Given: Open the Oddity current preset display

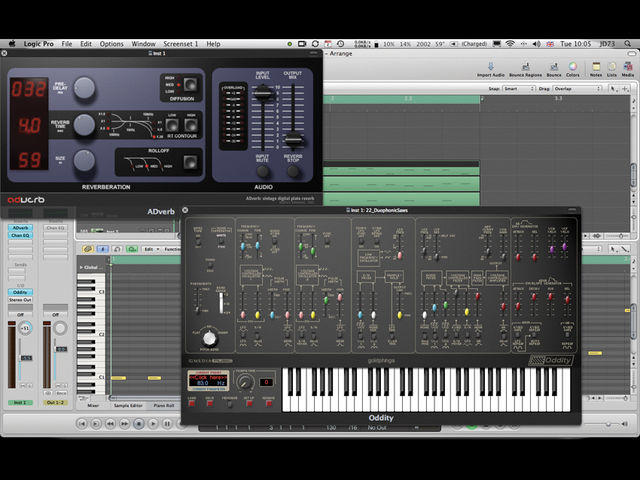Looking at the screenshot, I should tap(209, 381).
